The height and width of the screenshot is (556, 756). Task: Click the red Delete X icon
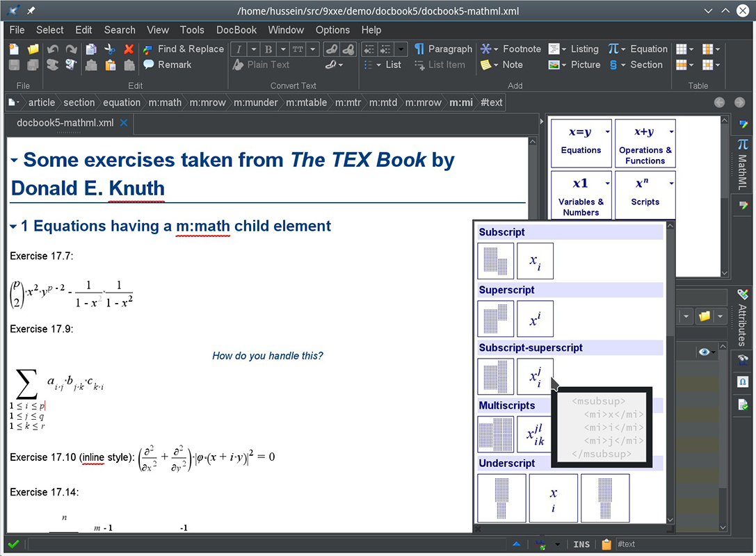(129, 49)
